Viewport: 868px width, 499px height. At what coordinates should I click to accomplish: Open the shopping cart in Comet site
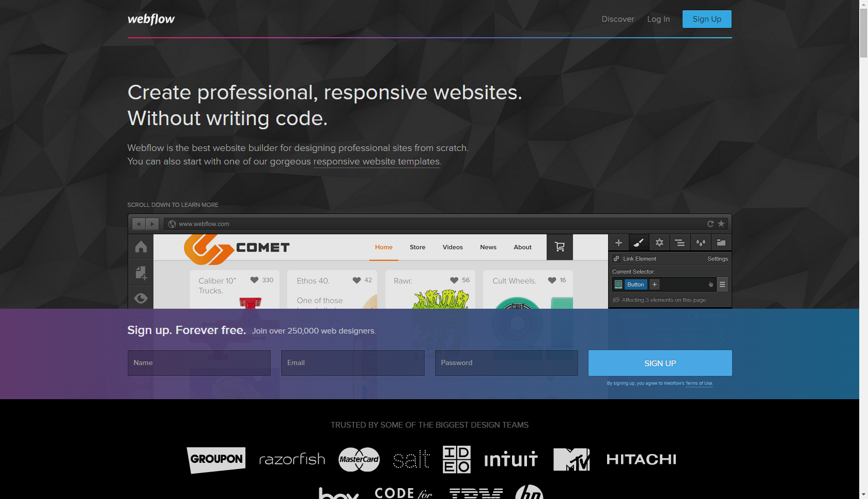click(x=560, y=247)
